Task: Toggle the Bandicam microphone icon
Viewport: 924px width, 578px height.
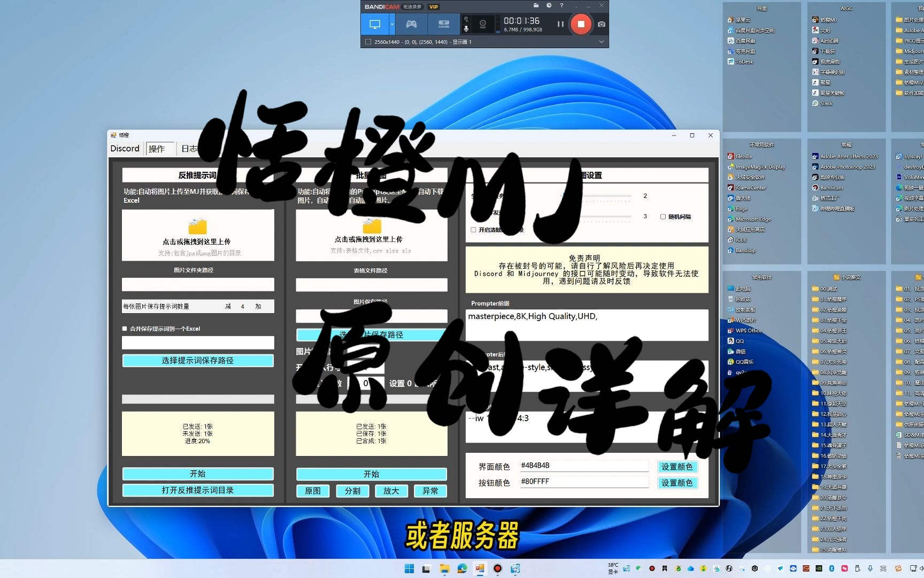Action: coord(466,28)
